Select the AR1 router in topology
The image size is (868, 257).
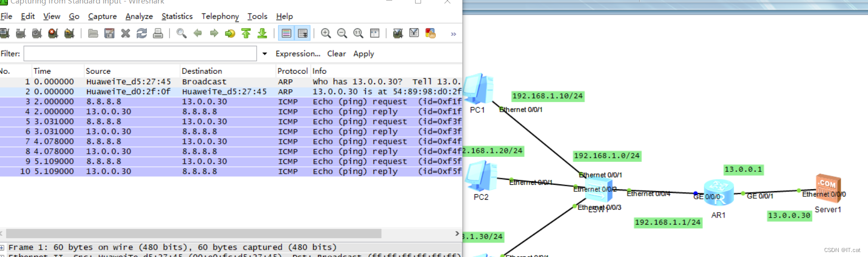coord(719,193)
